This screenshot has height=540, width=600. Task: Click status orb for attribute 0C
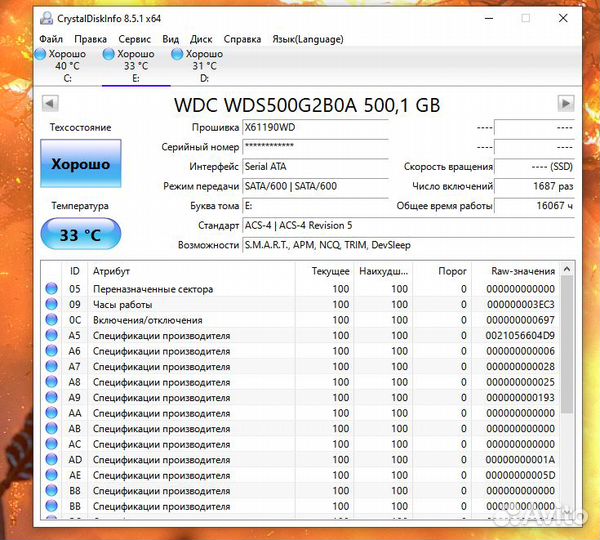point(51,320)
